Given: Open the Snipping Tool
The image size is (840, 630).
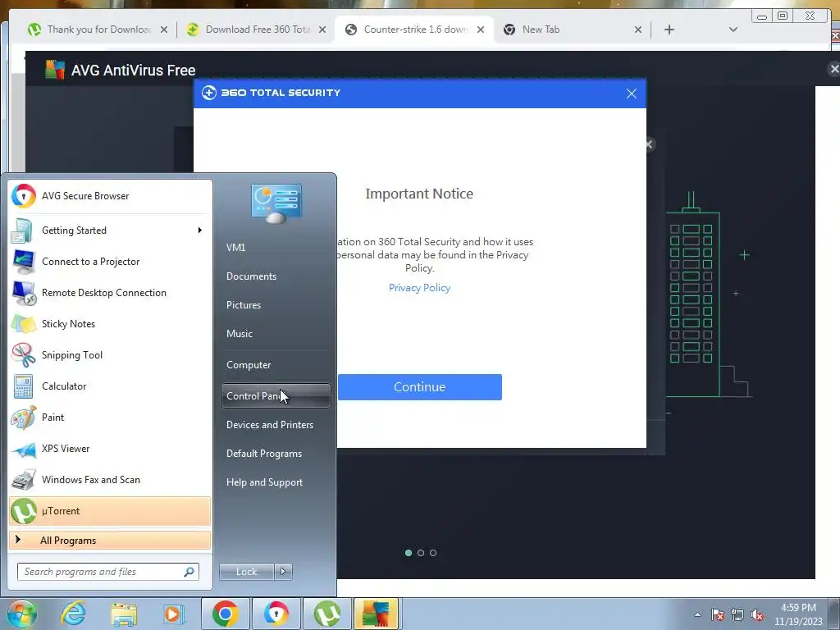Looking at the screenshot, I should 110,354.
